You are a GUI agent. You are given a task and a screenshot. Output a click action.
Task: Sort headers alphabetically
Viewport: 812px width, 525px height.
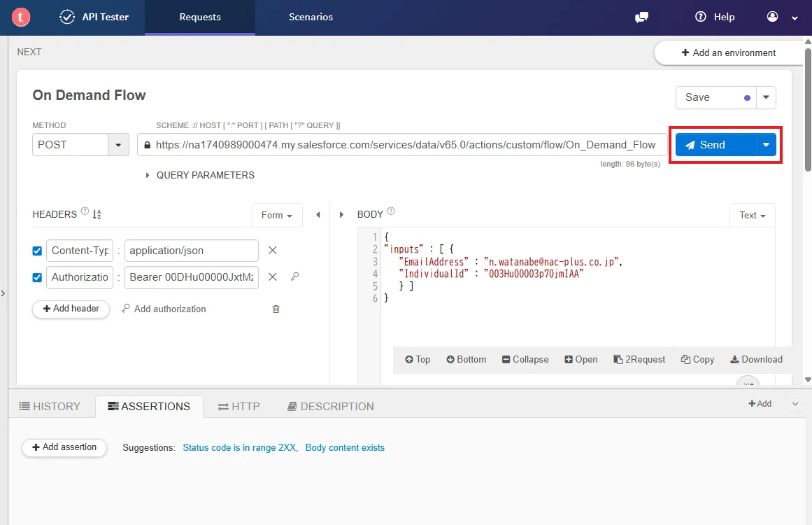tap(97, 215)
